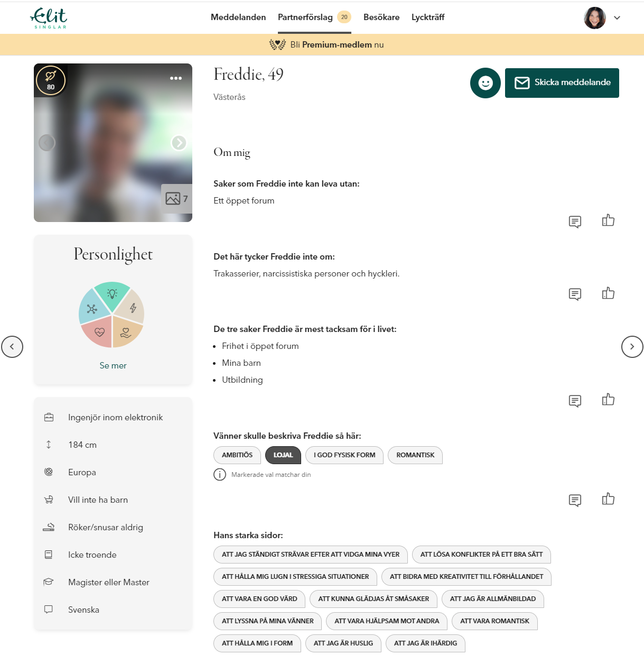Show the previous profile photo
The width and height of the screenshot is (644, 655).
tap(47, 143)
